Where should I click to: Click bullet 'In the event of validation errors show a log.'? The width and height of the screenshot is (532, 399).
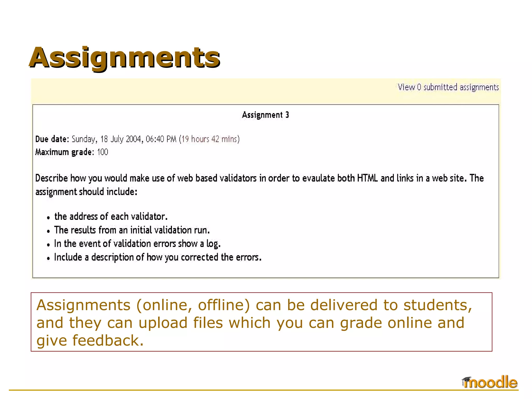137,244
